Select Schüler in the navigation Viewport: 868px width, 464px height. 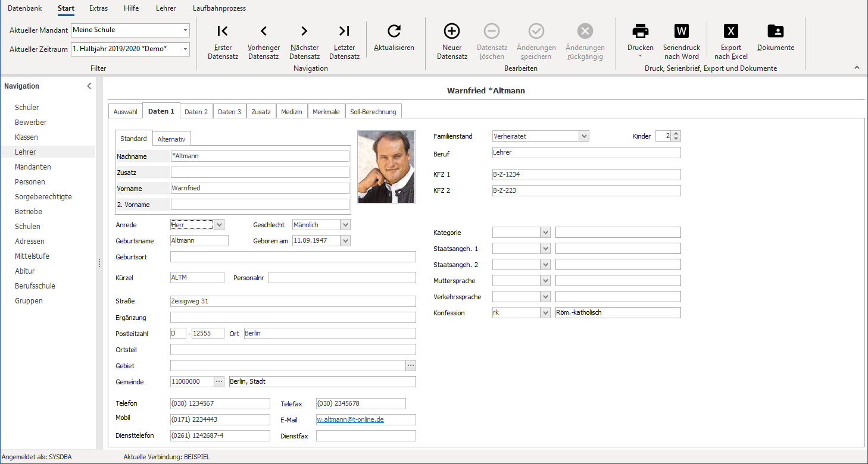click(x=27, y=108)
